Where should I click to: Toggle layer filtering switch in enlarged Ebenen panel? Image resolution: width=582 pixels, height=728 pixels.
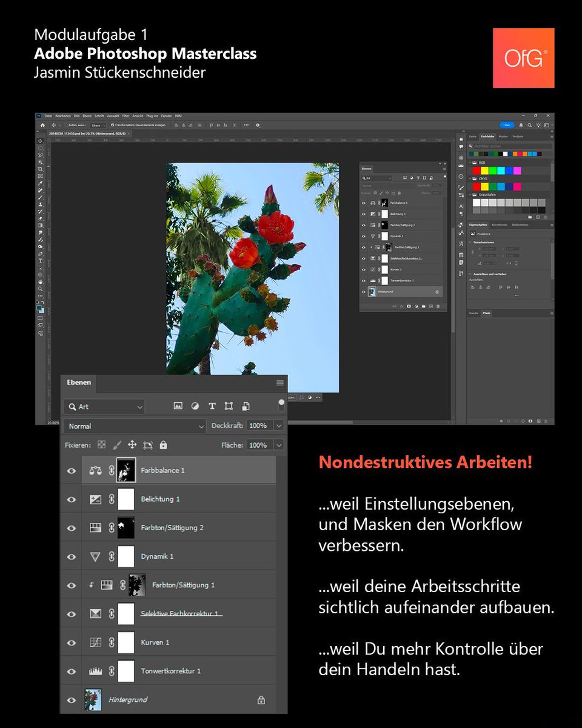point(281,405)
